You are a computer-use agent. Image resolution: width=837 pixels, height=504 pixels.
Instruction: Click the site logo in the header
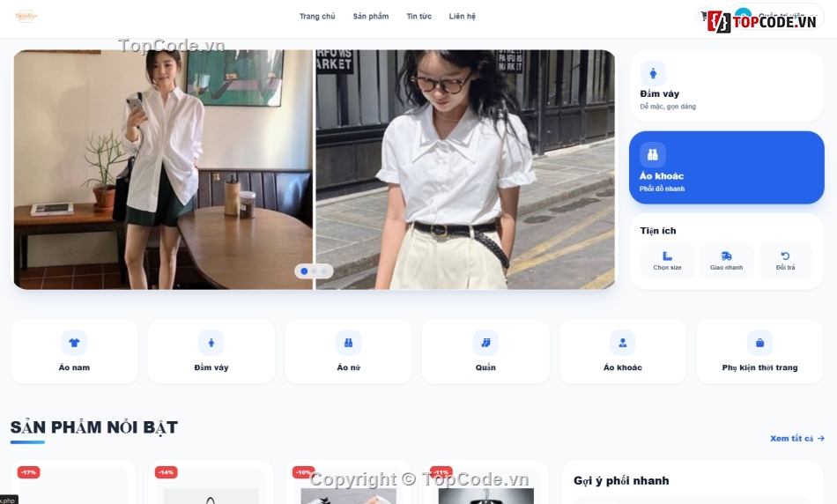pos(26,16)
